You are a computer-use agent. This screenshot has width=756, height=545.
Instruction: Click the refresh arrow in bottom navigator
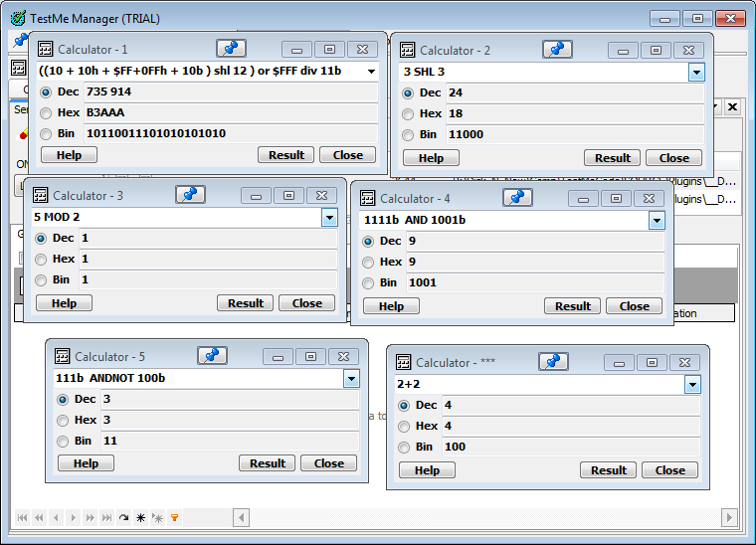[123, 518]
